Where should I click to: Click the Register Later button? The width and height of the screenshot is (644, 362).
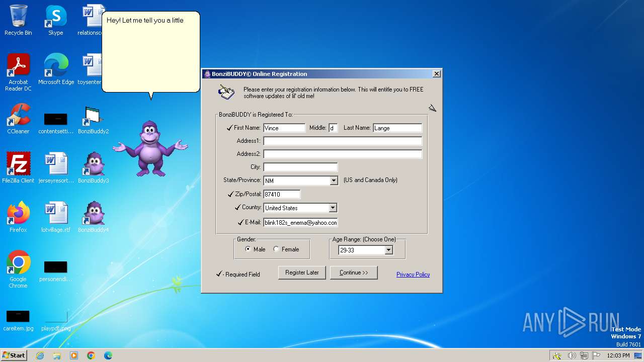point(302,273)
